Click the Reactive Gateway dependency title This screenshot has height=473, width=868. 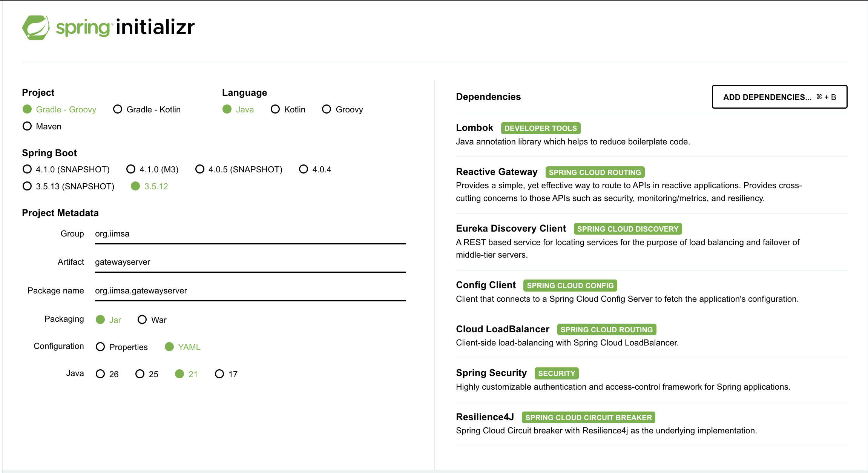coord(496,172)
